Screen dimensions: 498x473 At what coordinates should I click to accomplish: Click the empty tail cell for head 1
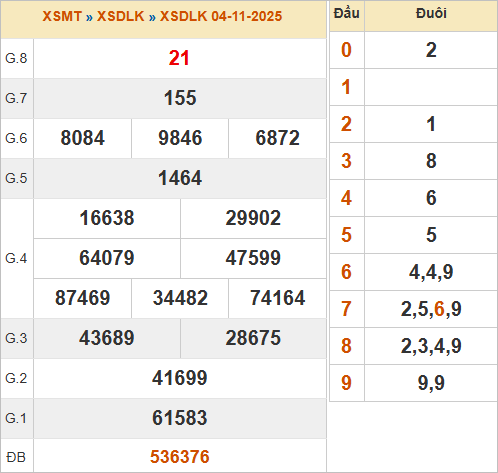[x=431, y=87]
